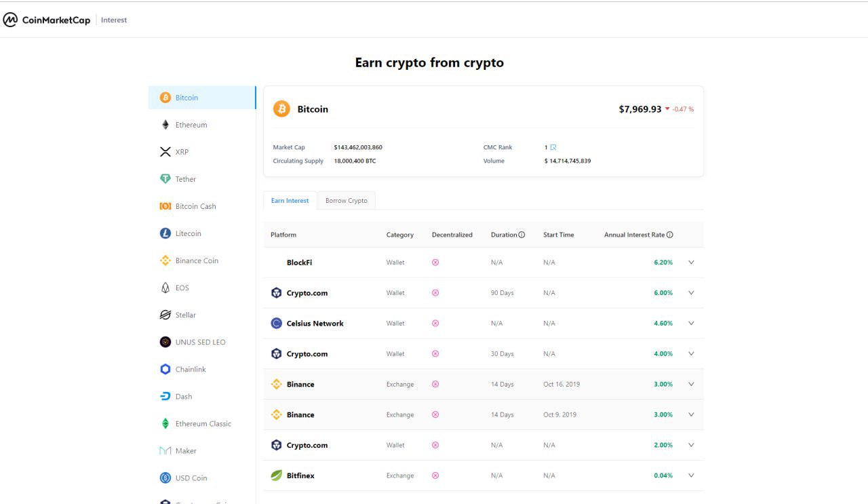Click the 18,000,400 BTC circulating supply
Viewport: 868px width, 504px height.
click(355, 161)
